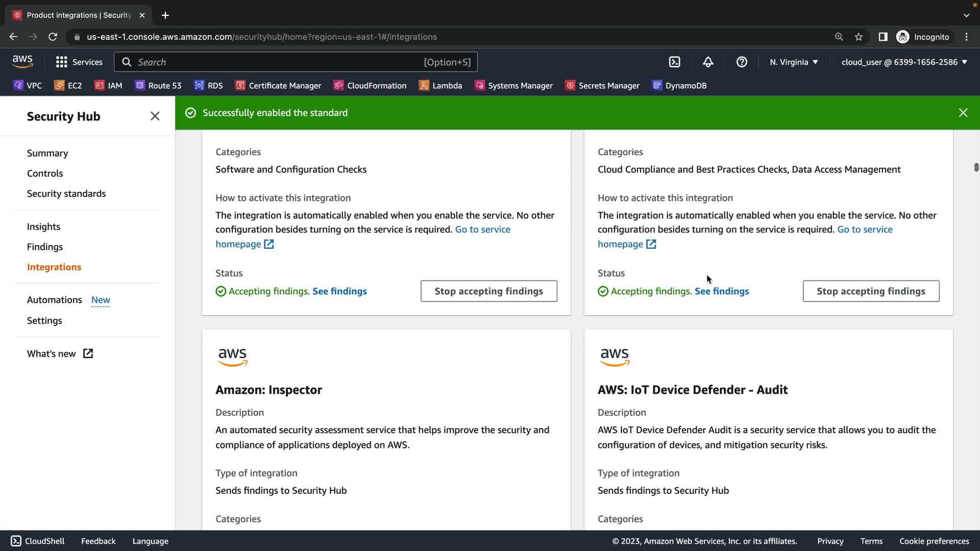Open the Services grid menu icon
The height and width of the screenshot is (551, 980).
click(x=62, y=62)
